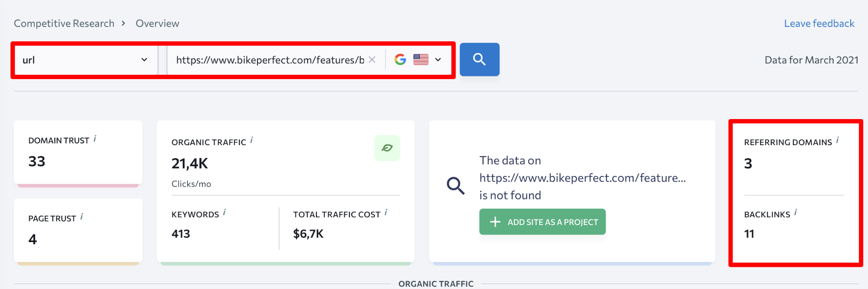Go to Competitive Research breadcrumb
This screenshot has width=868, height=289.
click(x=64, y=23)
